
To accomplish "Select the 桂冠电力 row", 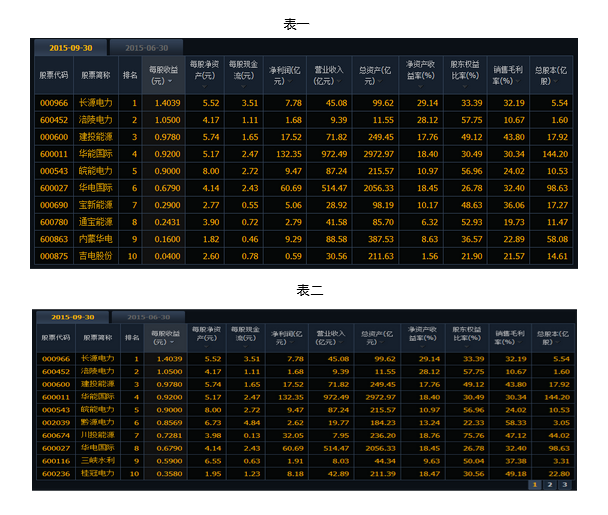I will [98, 474].
